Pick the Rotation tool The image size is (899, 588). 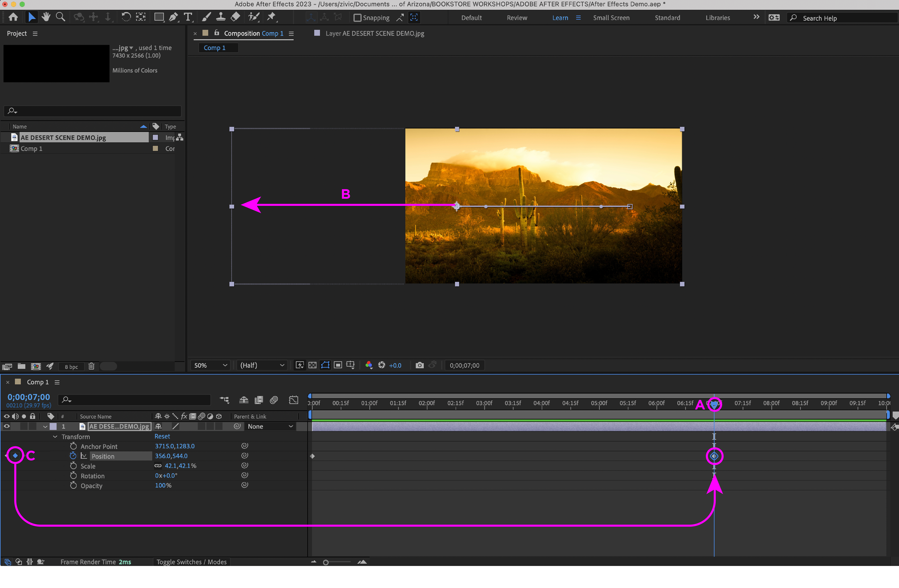[126, 17]
